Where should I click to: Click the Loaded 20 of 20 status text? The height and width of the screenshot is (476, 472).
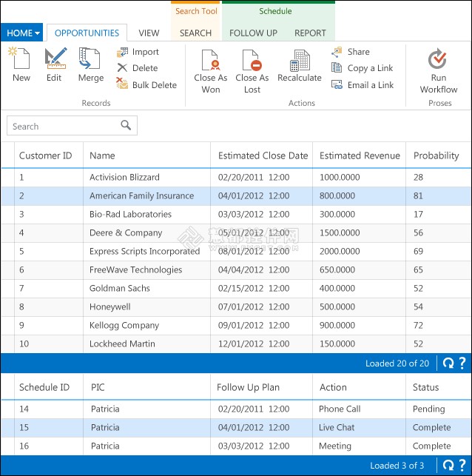pyautogui.click(x=397, y=363)
